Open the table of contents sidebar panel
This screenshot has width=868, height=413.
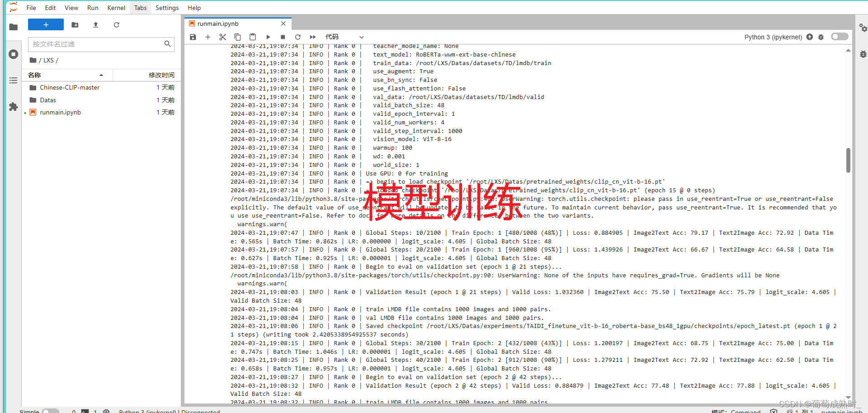[13, 81]
